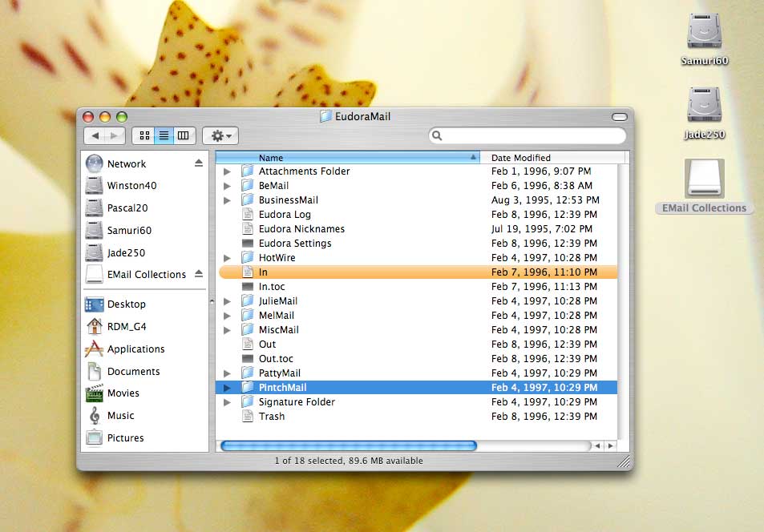Expand the HotWire folder
The width and height of the screenshot is (764, 532).
click(227, 258)
